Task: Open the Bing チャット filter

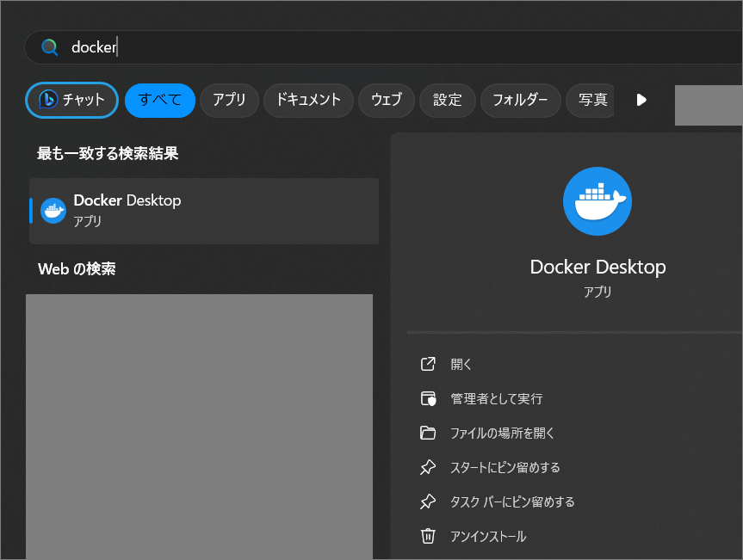Action: click(x=71, y=100)
